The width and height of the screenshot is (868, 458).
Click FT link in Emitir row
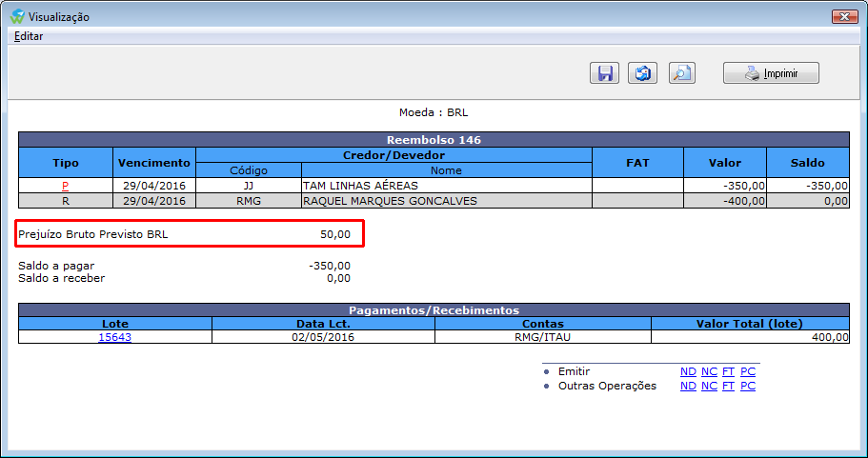(x=729, y=371)
